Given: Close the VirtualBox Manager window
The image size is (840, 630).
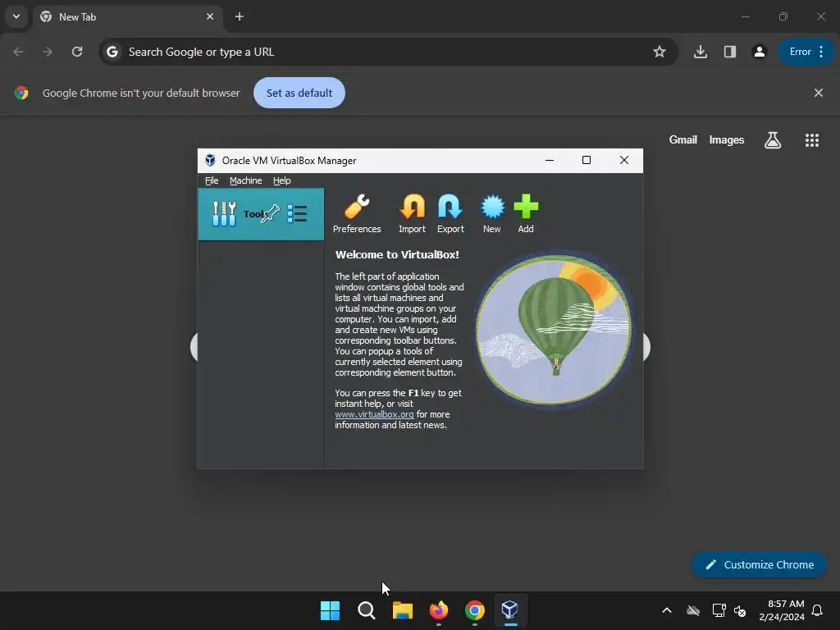Looking at the screenshot, I should pyautogui.click(x=624, y=160).
